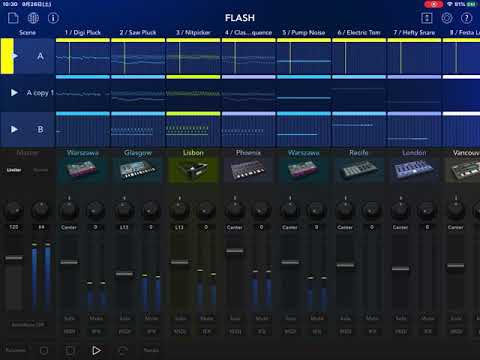Open the Lisbon gadget thumbnail
Screen dimensions: 480x360
click(193, 170)
